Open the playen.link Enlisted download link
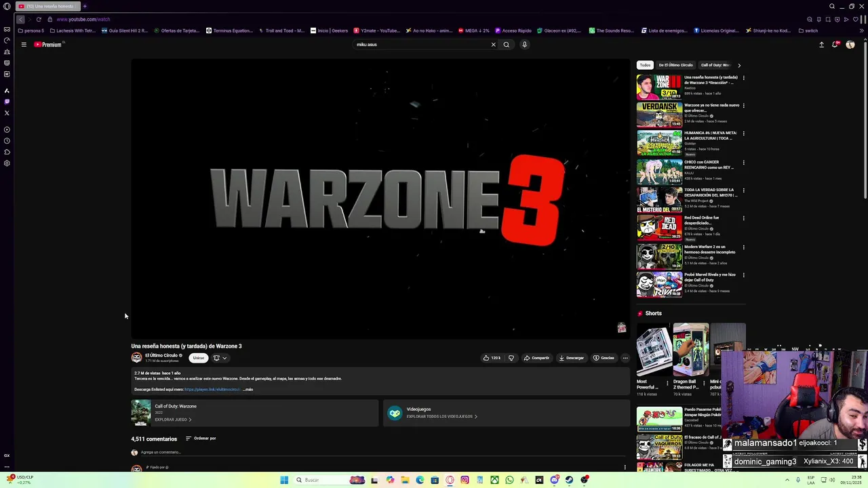This screenshot has height=488, width=868. point(212,390)
